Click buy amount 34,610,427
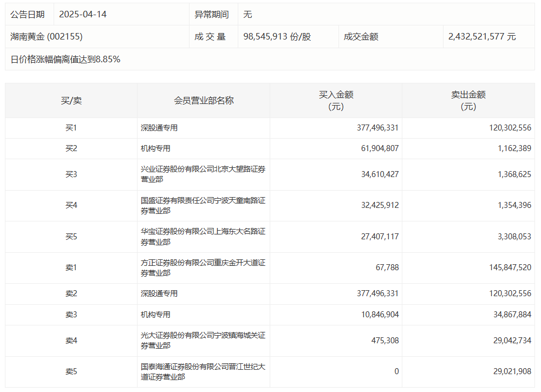Screen dimensions: 541x392 pyautogui.click(x=380, y=174)
